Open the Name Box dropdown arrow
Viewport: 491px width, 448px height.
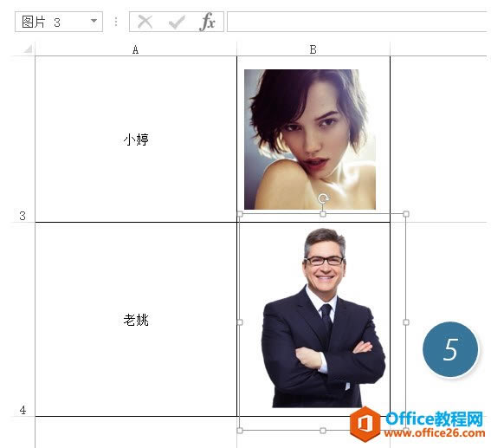click(x=94, y=21)
